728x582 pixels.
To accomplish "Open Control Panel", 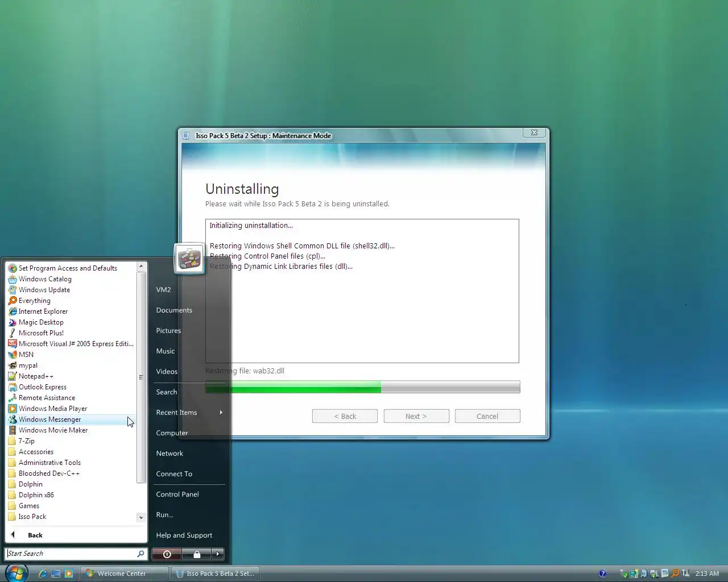I will [x=189, y=494].
